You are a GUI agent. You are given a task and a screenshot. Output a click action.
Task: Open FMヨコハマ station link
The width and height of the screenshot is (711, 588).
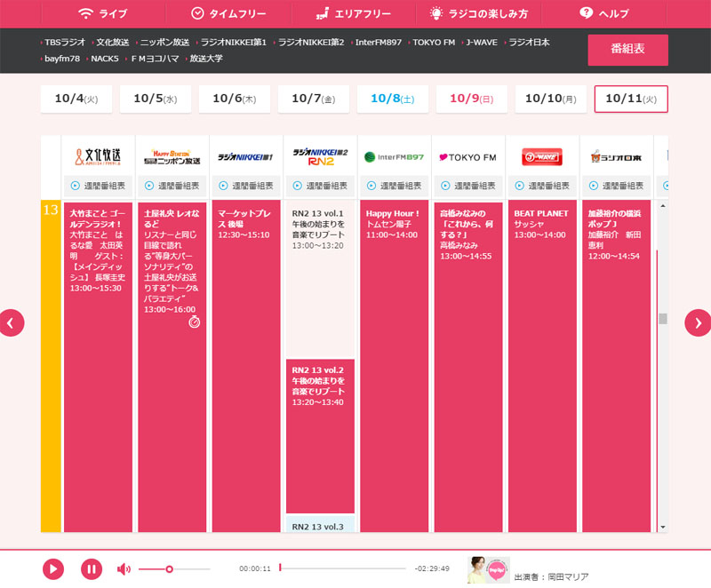pyautogui.click(x=153, y=59)
